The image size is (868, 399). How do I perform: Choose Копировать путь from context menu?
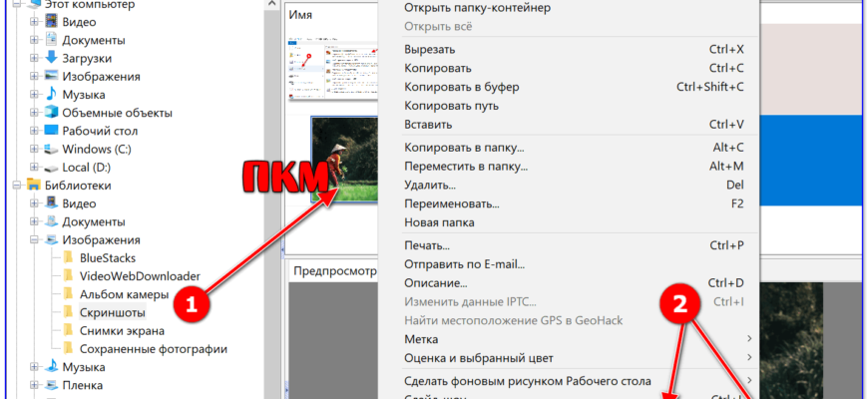pos(450,106)
